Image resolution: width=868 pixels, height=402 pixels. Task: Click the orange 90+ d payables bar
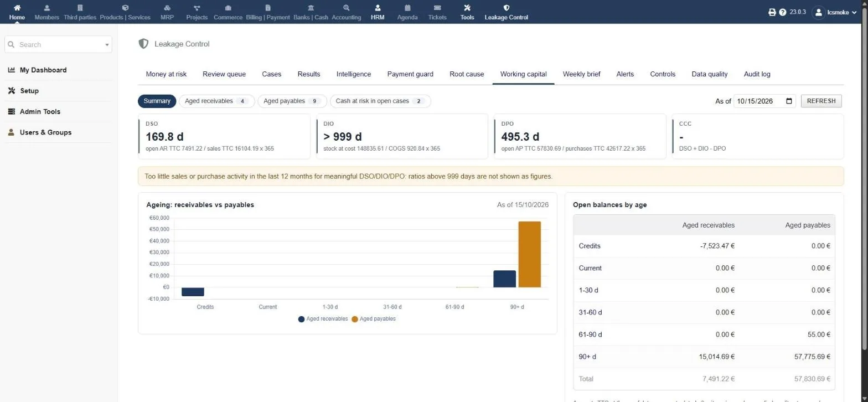point(530,254)
